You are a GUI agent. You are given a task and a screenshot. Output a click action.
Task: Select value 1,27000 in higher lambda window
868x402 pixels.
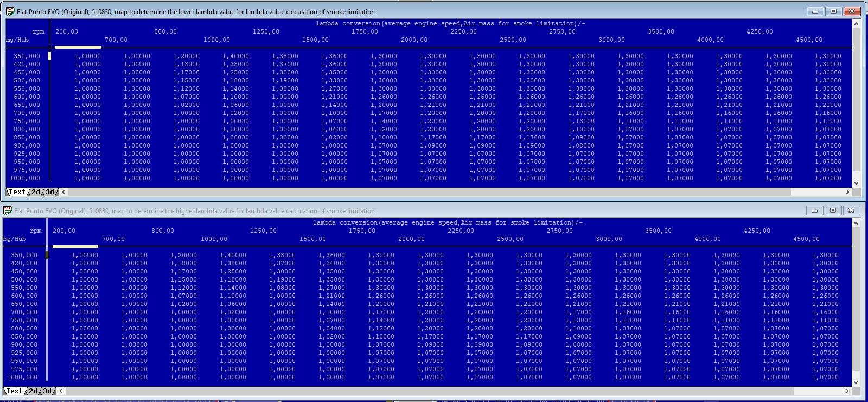pos(332,288)
